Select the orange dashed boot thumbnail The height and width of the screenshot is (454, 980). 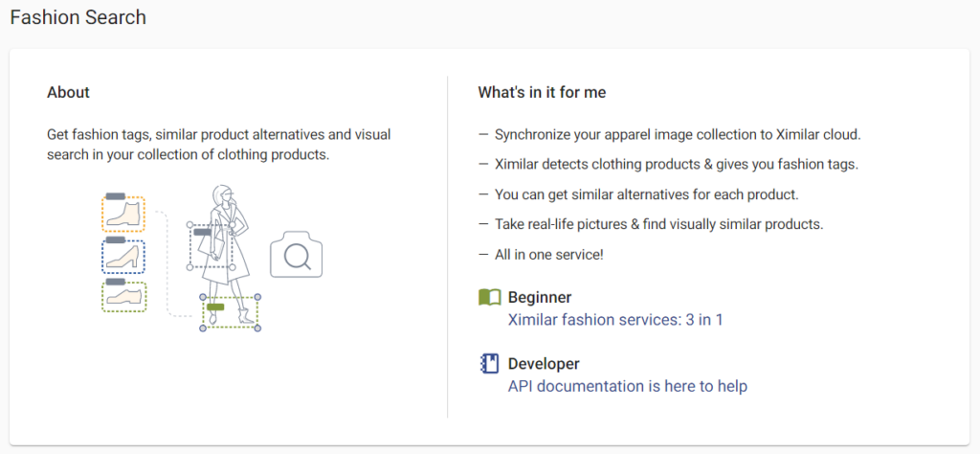123,214
